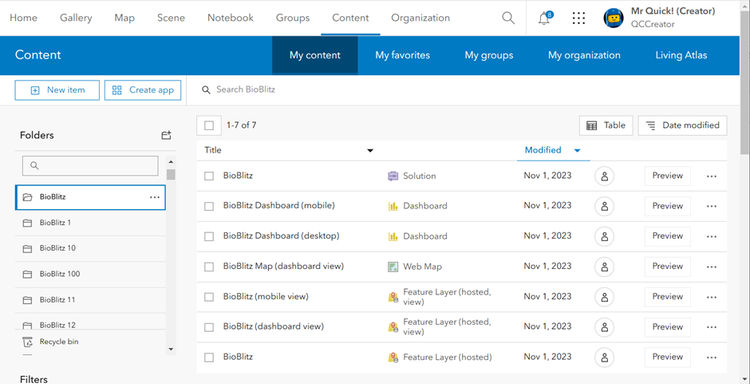Image resolution: width=750 pixels, height=384 pixels.
Task: Open the app launcher grid icon
Action: click(579, 18)
